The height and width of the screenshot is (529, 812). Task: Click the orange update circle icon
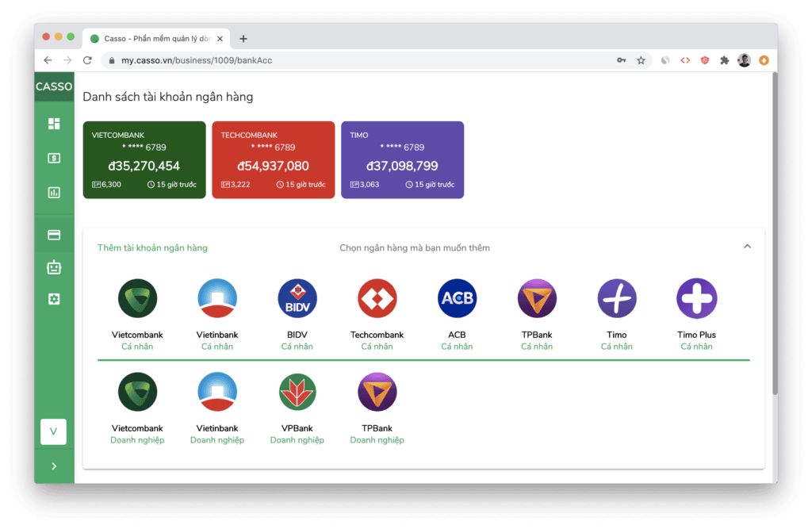pos(764,60)
